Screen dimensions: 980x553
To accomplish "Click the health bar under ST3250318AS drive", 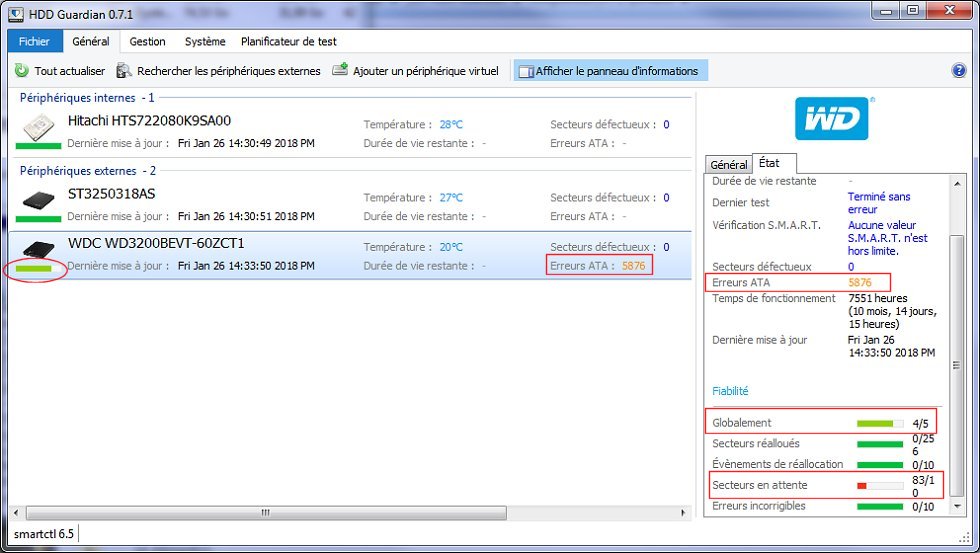I will (x=38, y=219).
